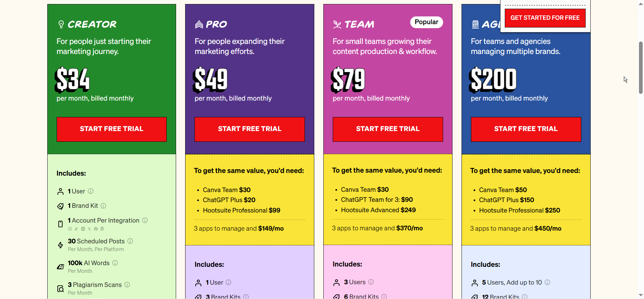Click the Pro plan chevron icon

pos(199,24)
